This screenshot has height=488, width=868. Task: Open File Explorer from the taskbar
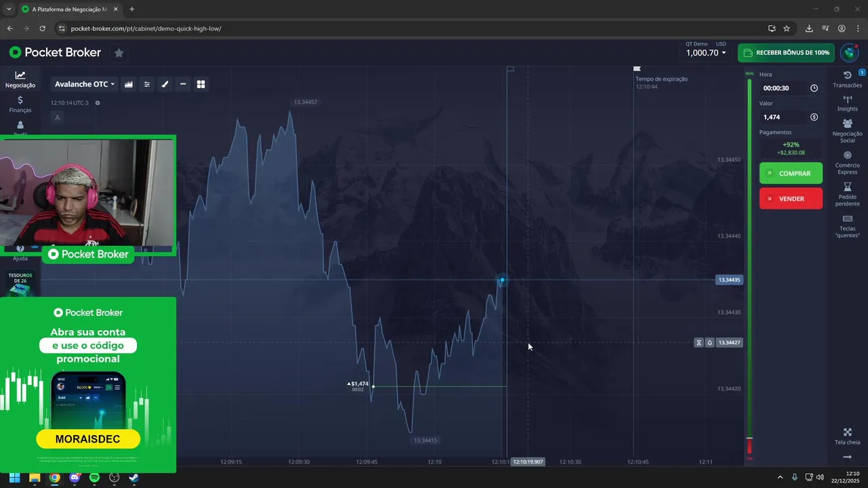click(35, 477)
